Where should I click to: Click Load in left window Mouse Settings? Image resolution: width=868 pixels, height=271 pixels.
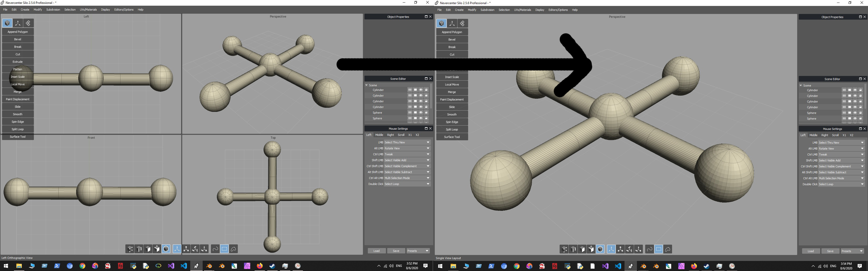coord(376,251)
